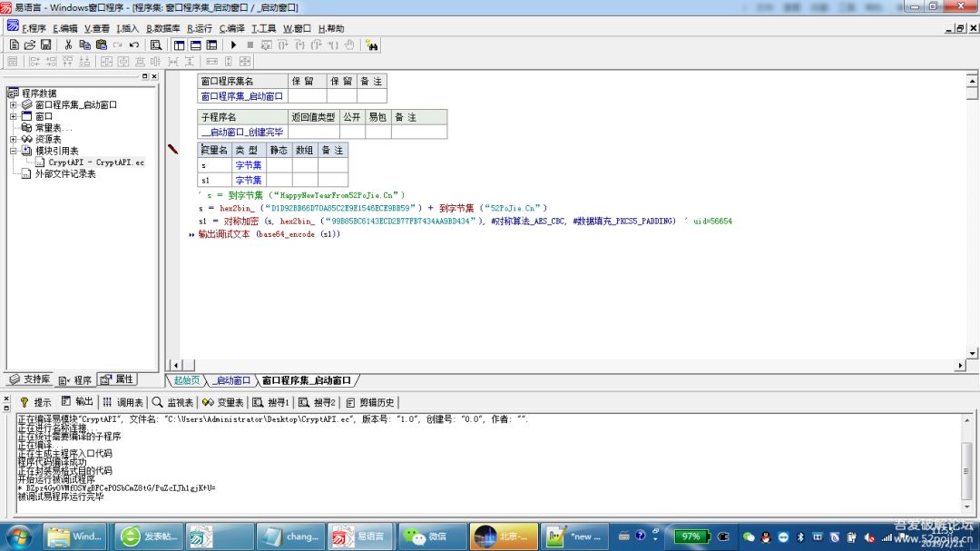980x551 pixels.
Task: Click the Cut scissors icon
Action: pos(67,44)
